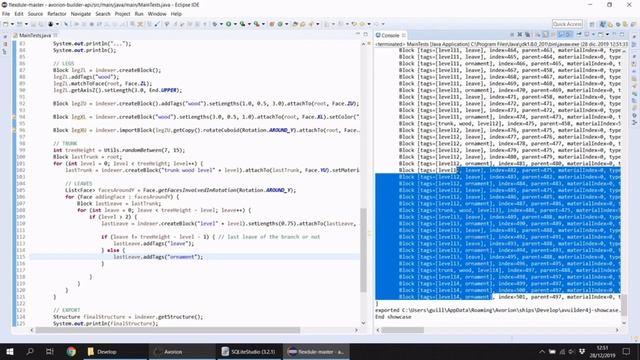Click the Last Edit Location icon

(354, 24)
